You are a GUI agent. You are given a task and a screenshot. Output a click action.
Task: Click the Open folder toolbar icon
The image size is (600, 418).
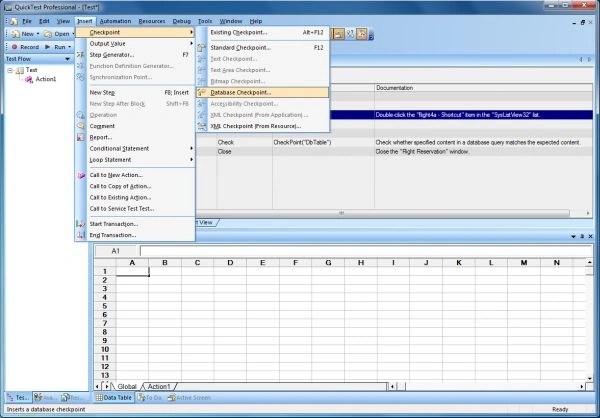(x=48, y=34)
